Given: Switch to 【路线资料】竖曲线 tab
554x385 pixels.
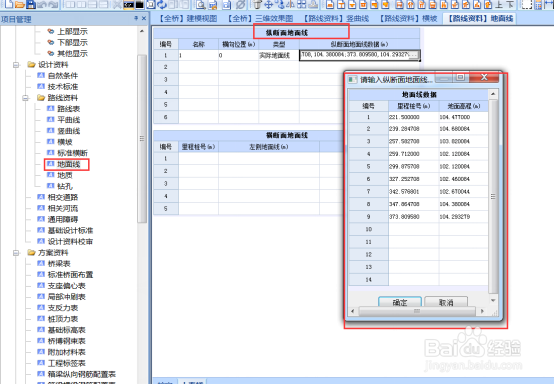Looking at the screenshot, I should (336, 18).
